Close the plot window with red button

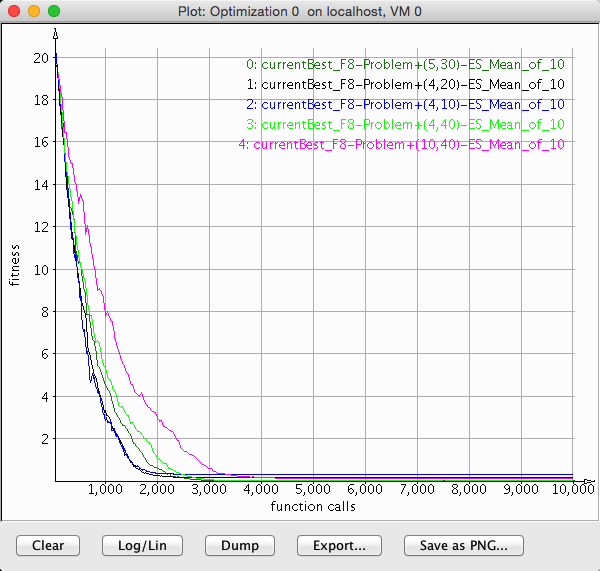[x=14, y=10]
